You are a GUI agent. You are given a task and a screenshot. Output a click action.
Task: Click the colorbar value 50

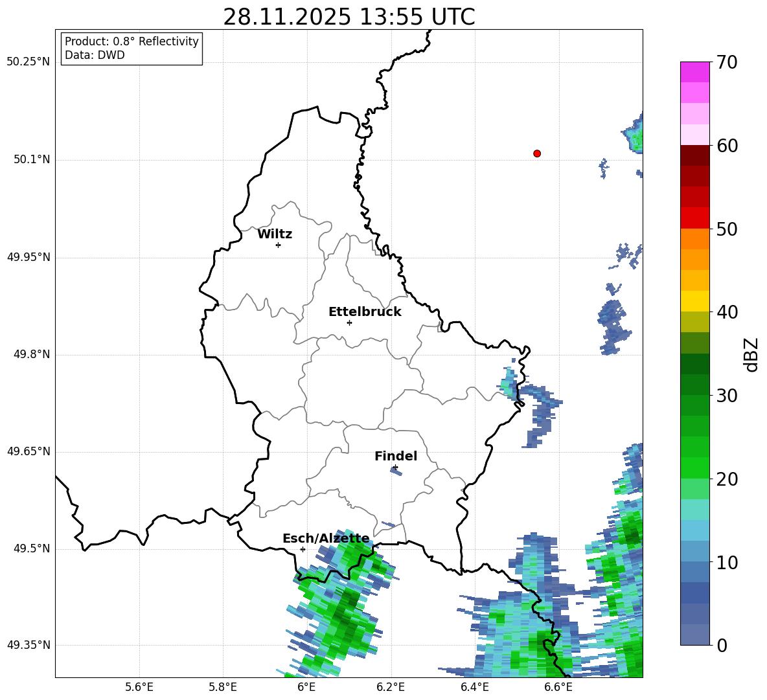pyautogui.click(x=727, y=229)
